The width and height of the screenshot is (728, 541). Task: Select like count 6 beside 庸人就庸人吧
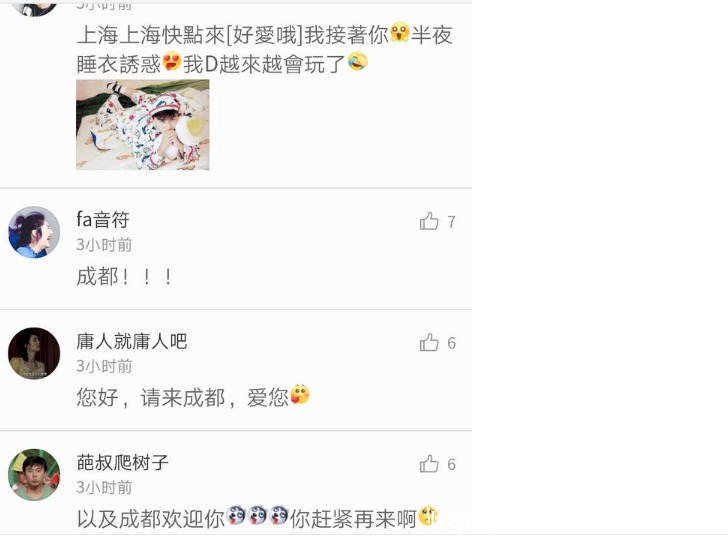click(x=451, y=343)
